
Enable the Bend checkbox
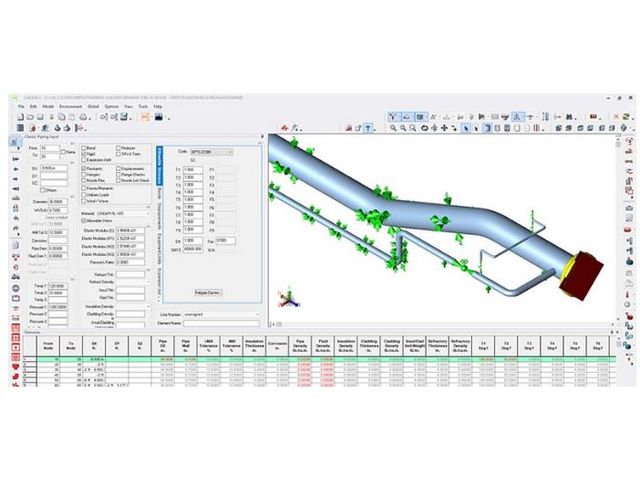pyautogui.click(x=83, y=148)
